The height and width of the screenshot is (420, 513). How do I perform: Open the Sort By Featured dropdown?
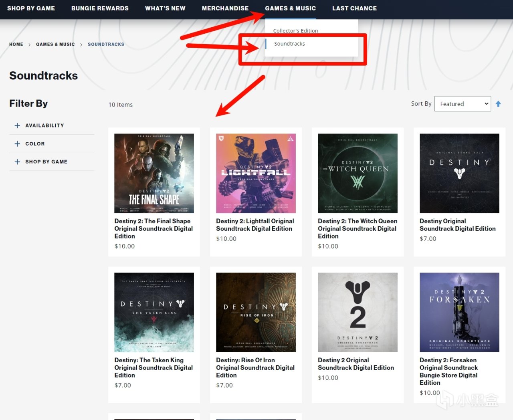463,104
